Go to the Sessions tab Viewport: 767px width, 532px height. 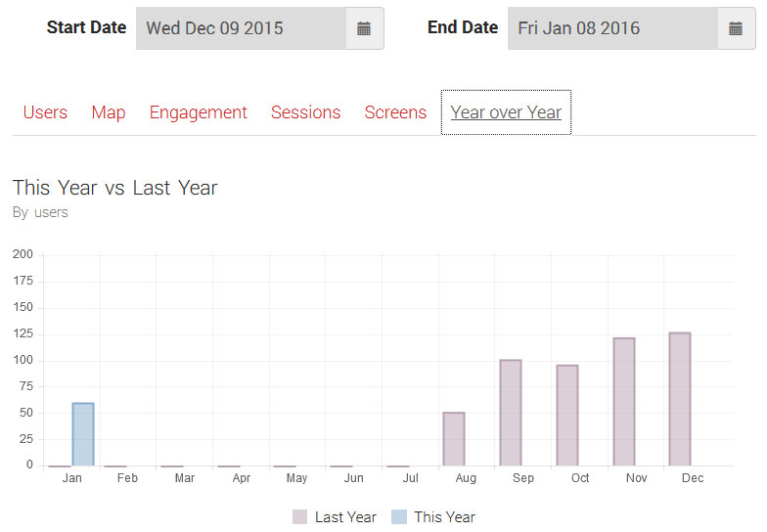click(x=305, y=112)
